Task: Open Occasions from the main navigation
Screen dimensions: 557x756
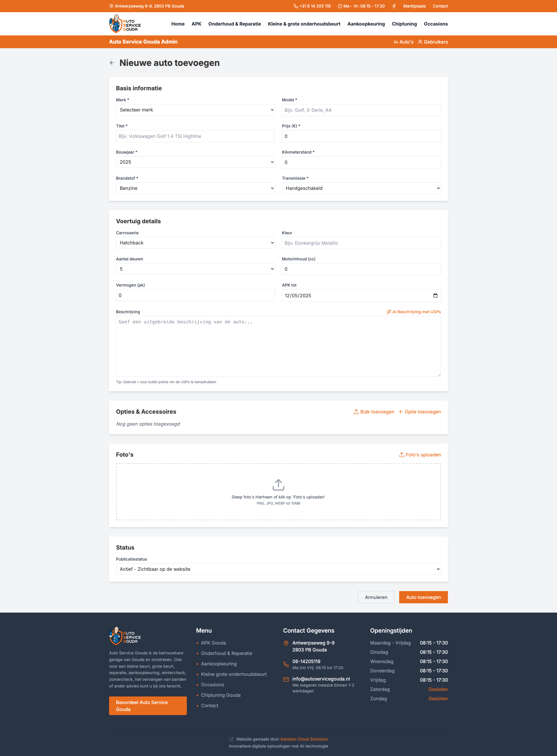Action: pyautogui.click(x=436, y=24)
